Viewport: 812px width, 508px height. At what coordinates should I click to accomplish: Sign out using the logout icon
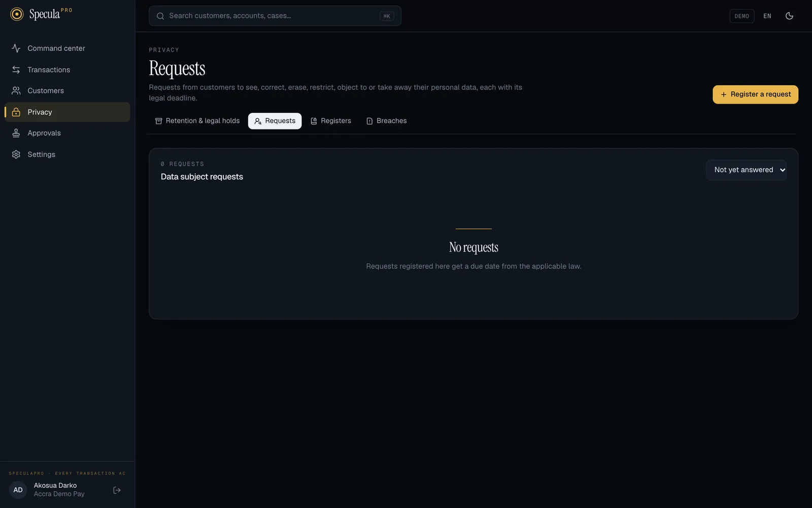tap(117, 490)
